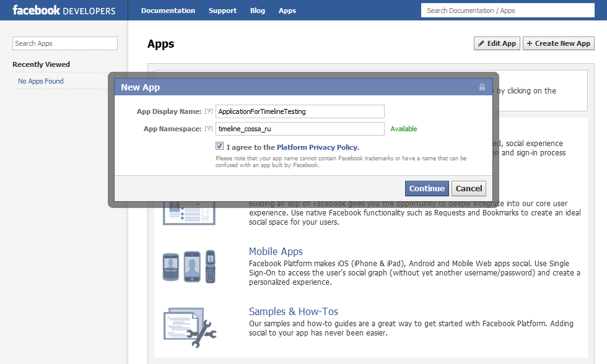Open the Samples & How-Tos link

pyautogui.click(x=294, y=311)
